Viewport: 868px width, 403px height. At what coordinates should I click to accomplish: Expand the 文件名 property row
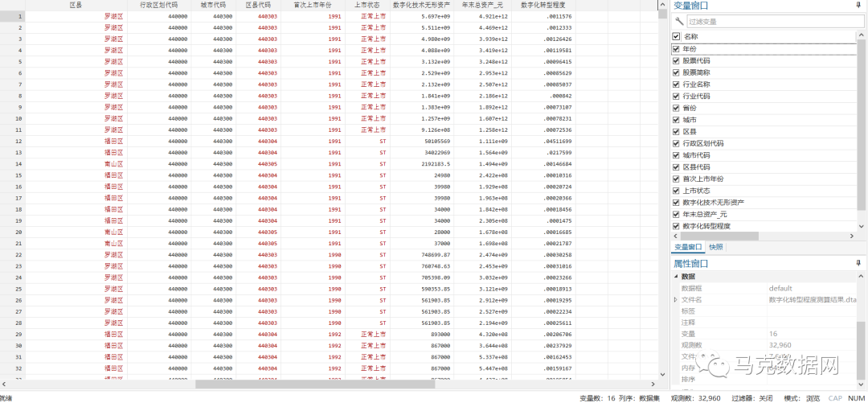(675, 300)
